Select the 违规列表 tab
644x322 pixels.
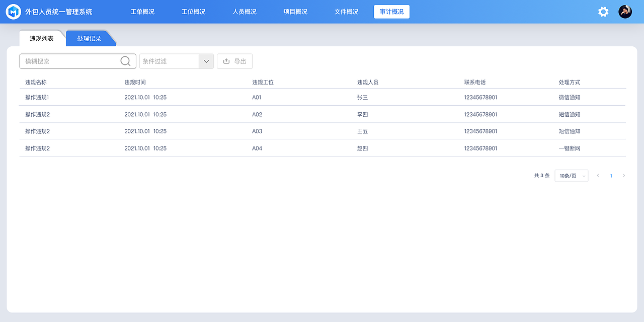pos(41,38)
